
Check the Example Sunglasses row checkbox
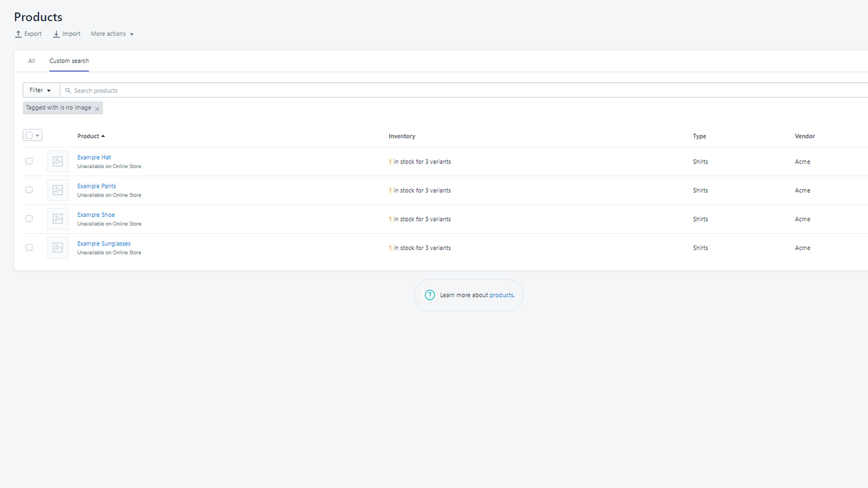point(28,247)
